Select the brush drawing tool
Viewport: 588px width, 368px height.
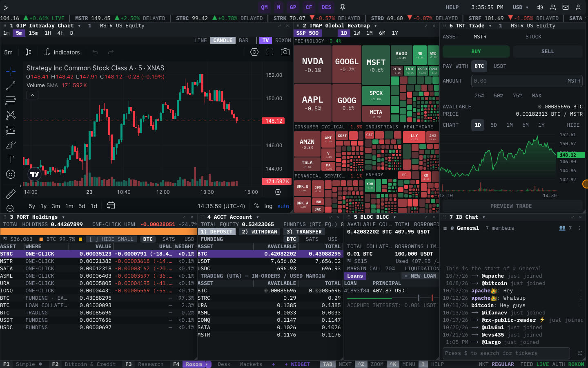11,145
